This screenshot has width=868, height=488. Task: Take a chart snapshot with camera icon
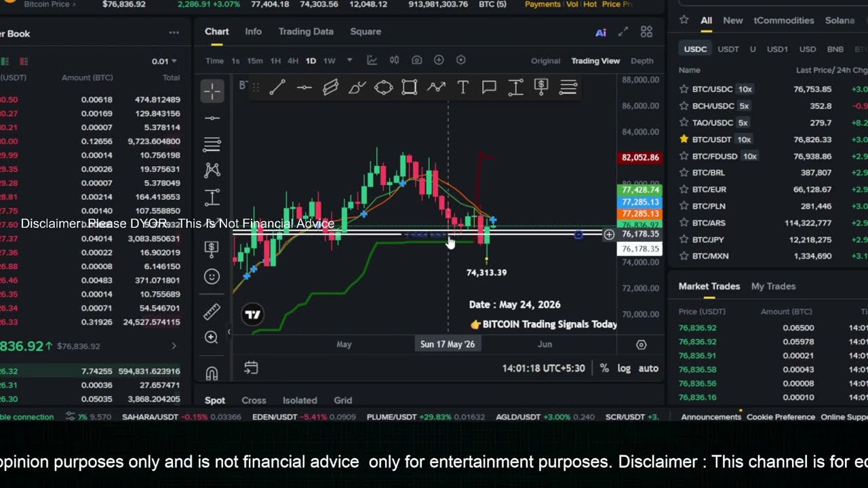(417, 60)
